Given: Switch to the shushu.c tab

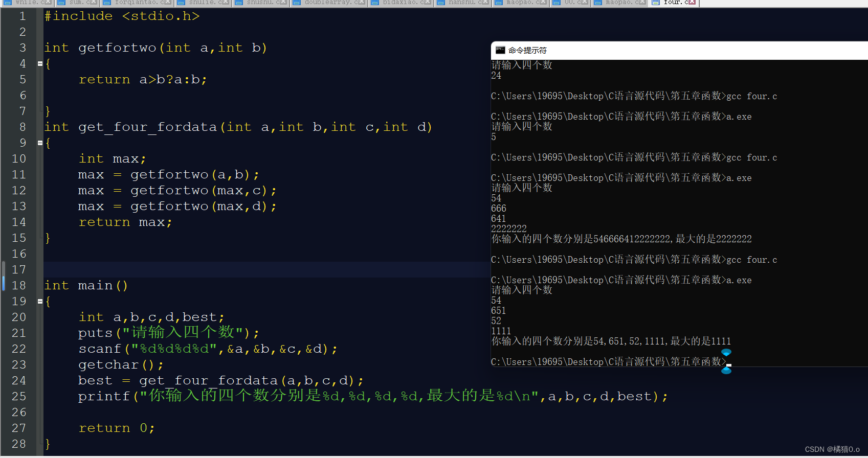Looking at the screenshot, I should point(261,3).
